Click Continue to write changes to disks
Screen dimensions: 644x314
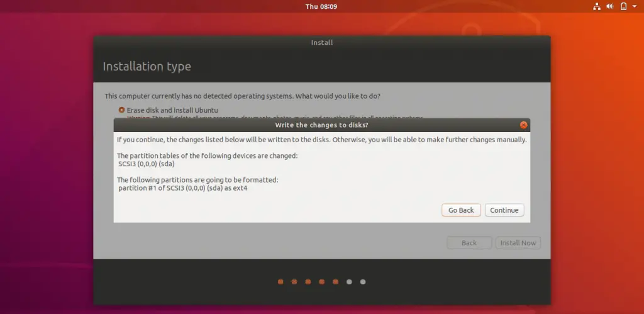click(504, 210)
